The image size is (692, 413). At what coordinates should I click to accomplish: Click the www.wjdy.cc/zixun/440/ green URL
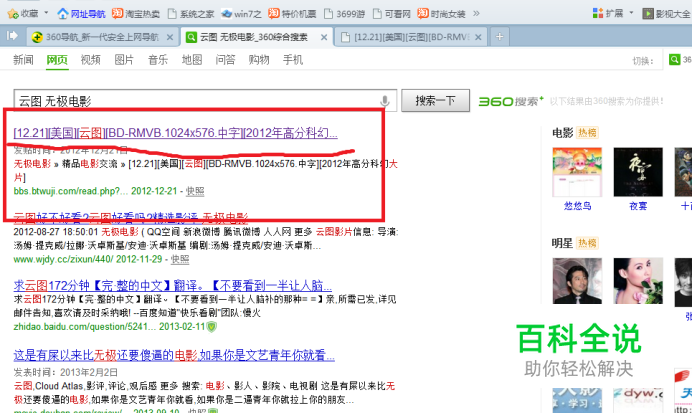(63, 259)
